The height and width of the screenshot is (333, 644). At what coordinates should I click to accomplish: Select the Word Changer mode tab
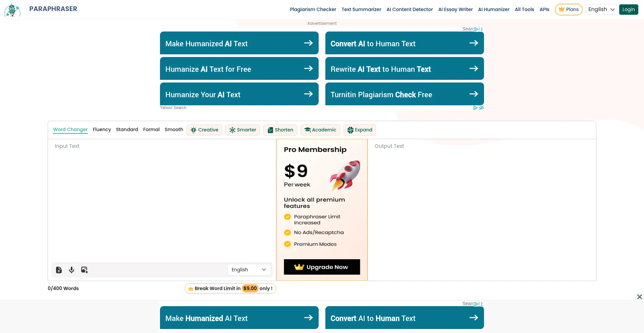coord(70,130)
